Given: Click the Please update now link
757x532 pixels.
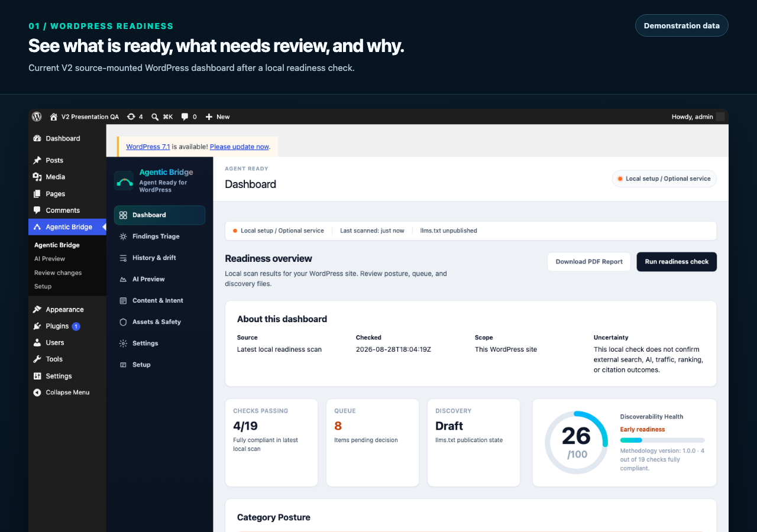Looking at the screenshot, I should click(x=240, y=147).
